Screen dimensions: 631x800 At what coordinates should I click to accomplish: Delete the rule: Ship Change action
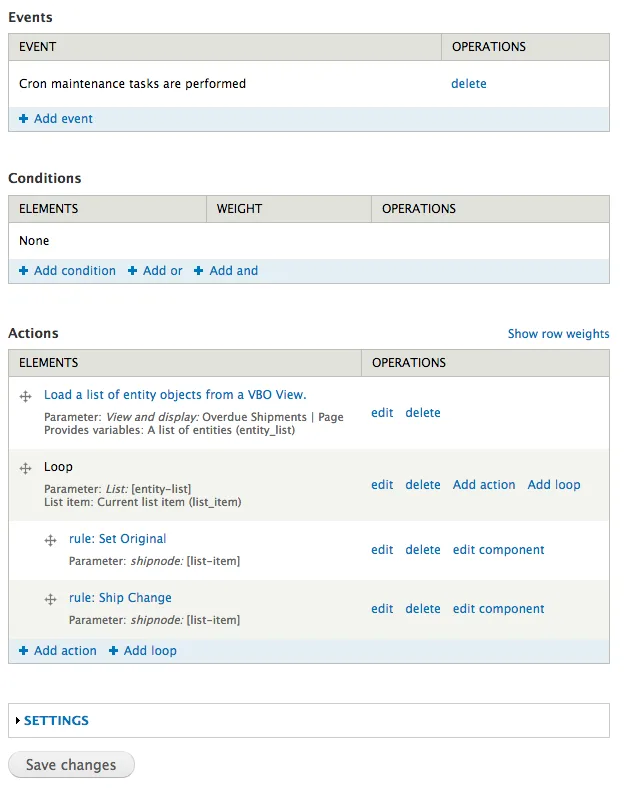click(x=422, y=609)
